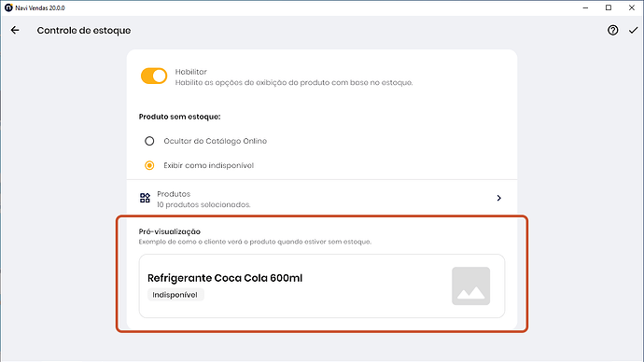Open the 10 produtos selecionados row
The image size is (644, 362).
pos(322,199)
